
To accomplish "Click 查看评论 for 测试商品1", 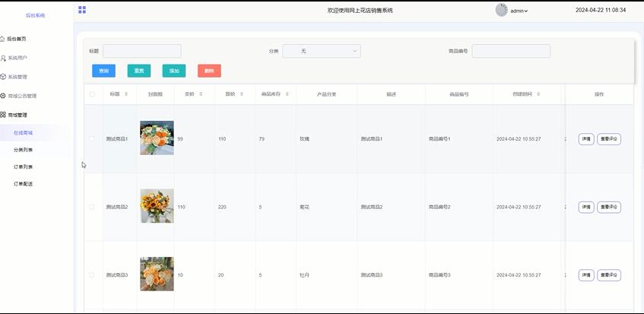I will pyautogui.click(x=609, y=139).
